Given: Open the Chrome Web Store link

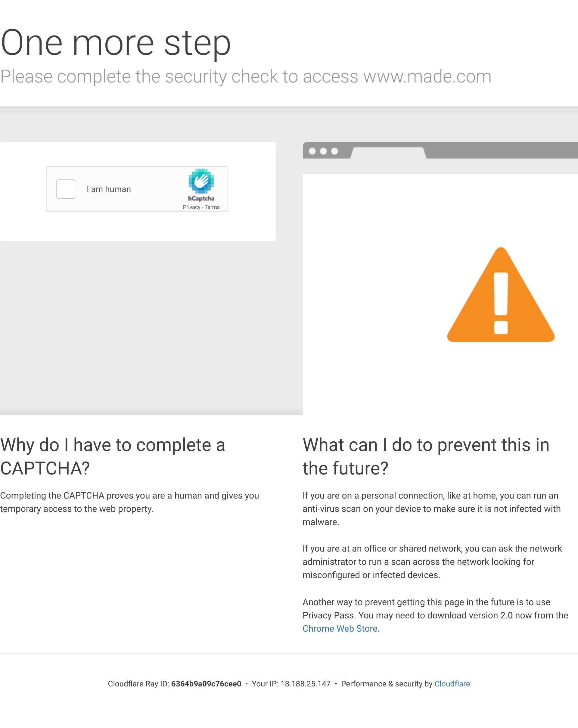Looking at the screenshot, I should click(x=340, y=628).
